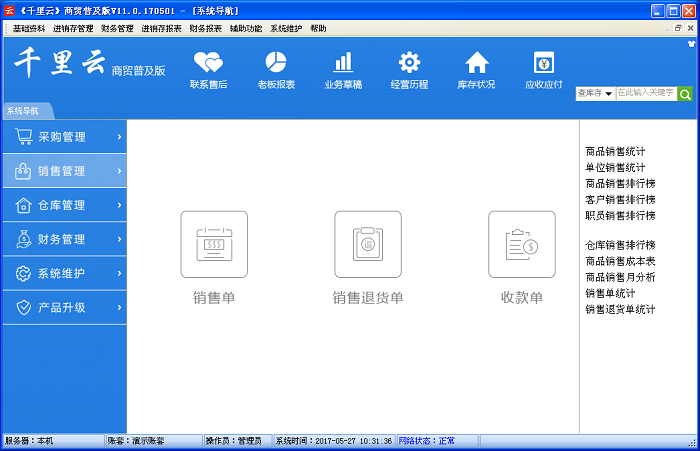The height and width of the screenshot is (451, 700).
Task: Open the 客户销售排行榜 report link
Action: pos(620,200)
